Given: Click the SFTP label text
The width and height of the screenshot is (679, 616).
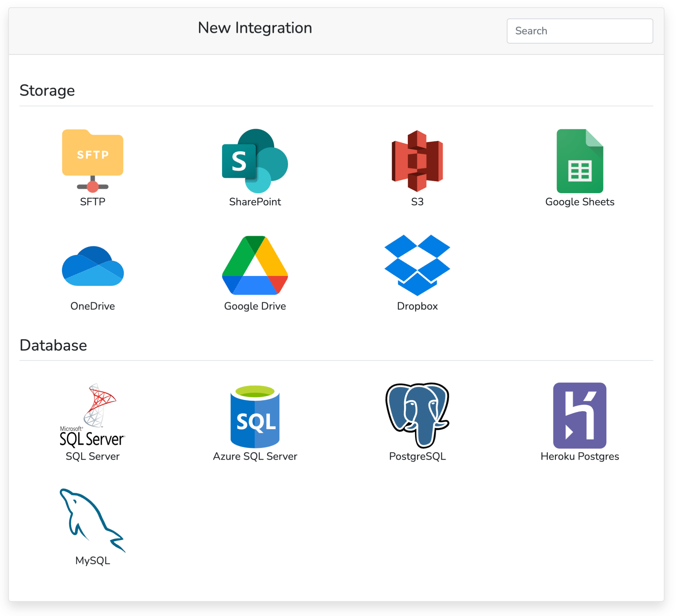Looking at the screenshot, I should coord(93,201).
